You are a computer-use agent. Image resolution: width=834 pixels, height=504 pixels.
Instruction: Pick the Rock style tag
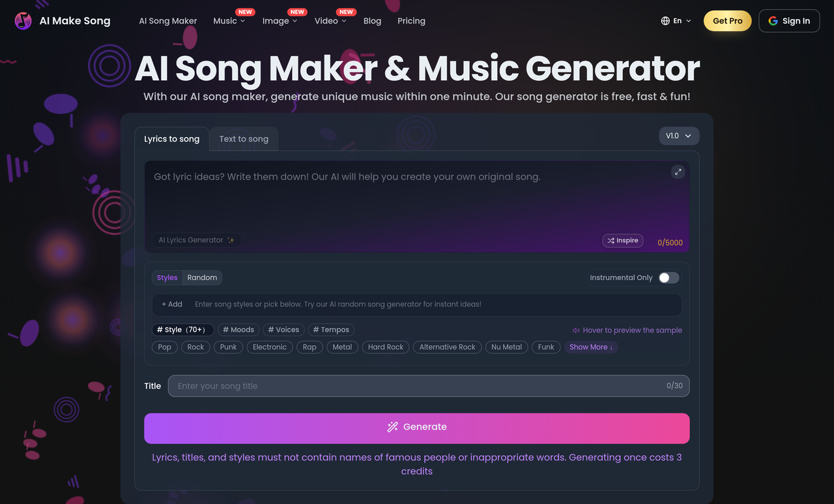196,347
